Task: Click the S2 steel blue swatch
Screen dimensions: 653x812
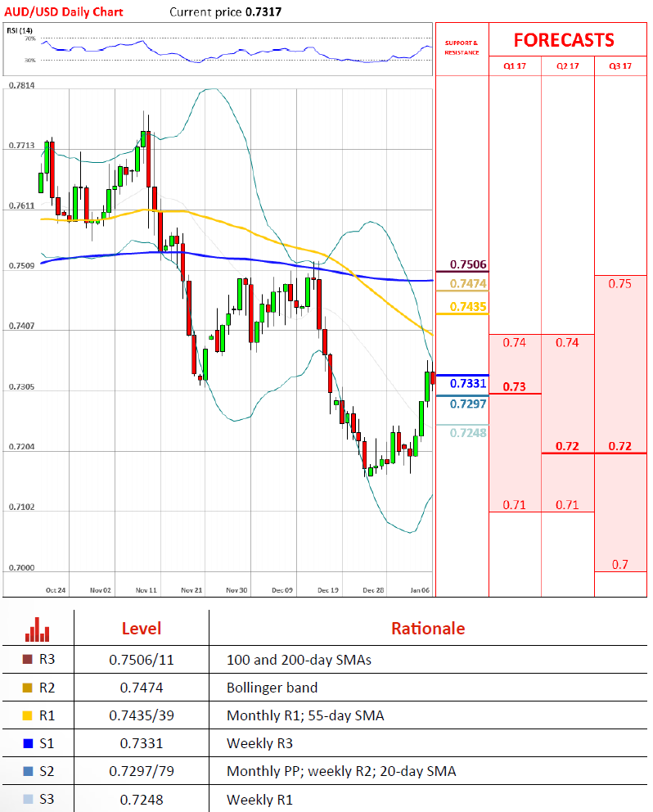Action: (28, 771)
